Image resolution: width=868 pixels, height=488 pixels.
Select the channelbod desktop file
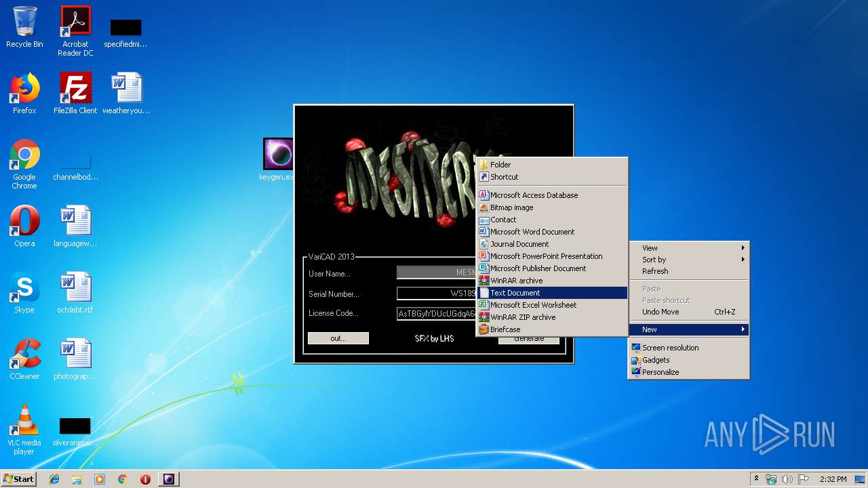coord(75,166)
